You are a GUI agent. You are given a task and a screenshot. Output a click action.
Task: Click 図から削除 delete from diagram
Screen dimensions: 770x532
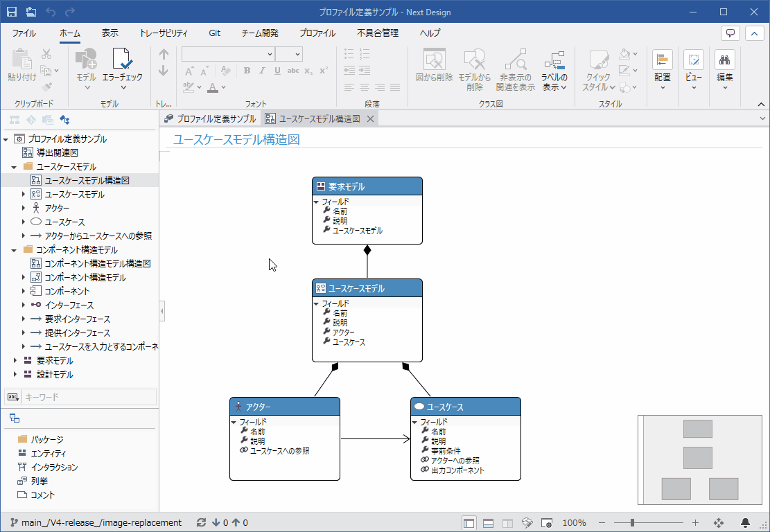434,65
